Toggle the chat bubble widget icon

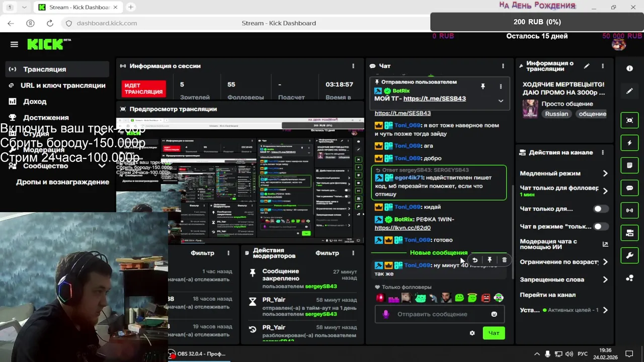pyautogui.click(x=629, y=188)
